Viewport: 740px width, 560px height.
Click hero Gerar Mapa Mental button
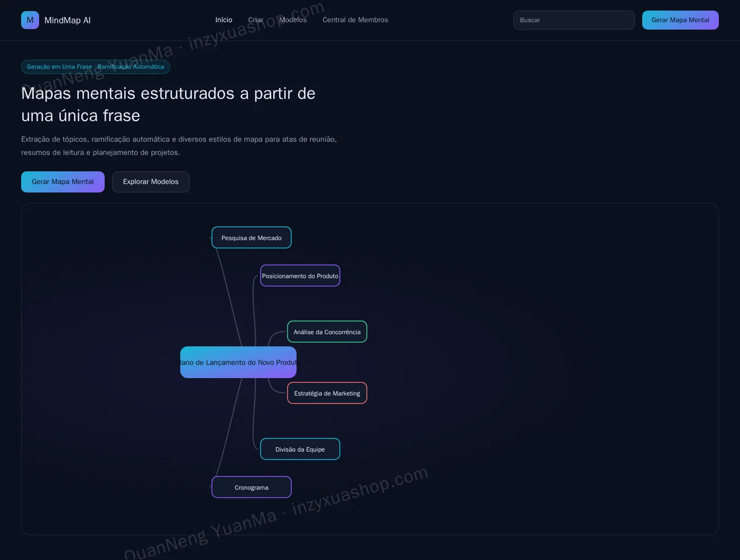click(63, 182)
